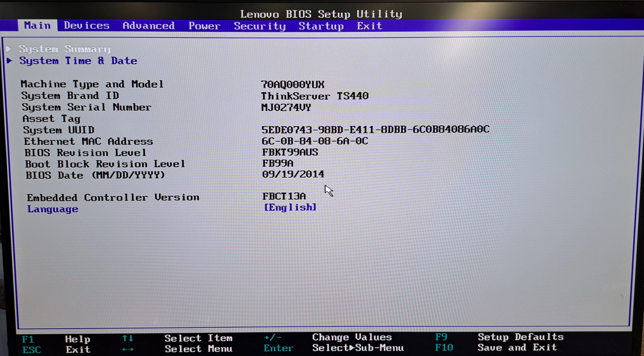Click the Asset Tag label
The image size is (644, 356).
(51, 119)
